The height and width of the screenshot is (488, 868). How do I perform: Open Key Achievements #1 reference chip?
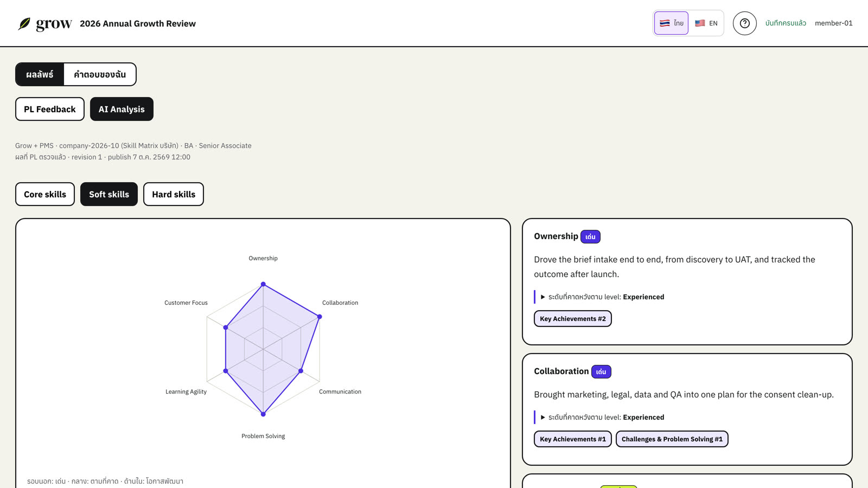pyautogui.click(x=573, y=439)
